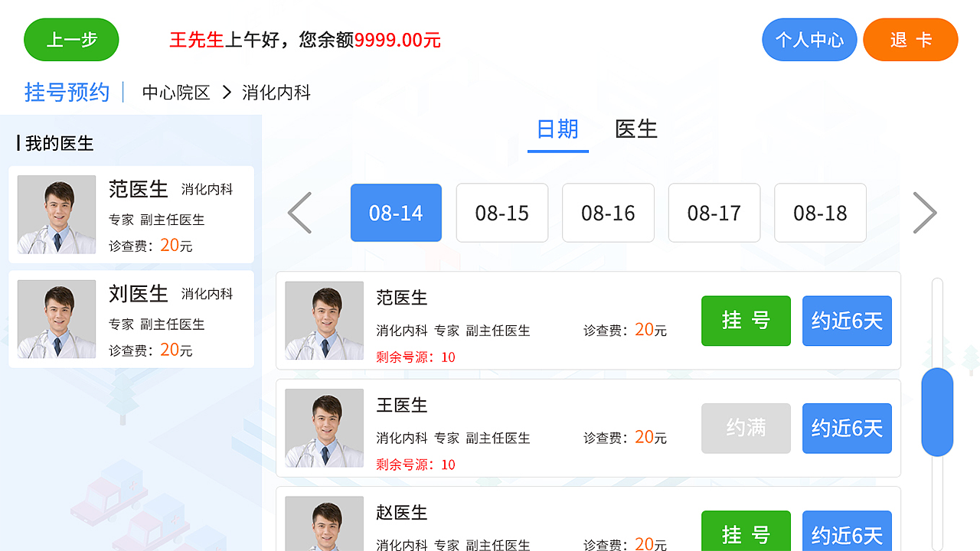Viewport: 980px width, 551px height.
Task: Select the breadcrumb arrow after 中心院区
Action: [x=226, y=92]
